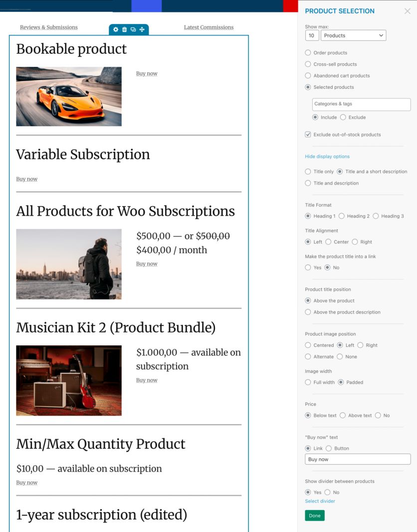Select Title and a short description

[x=340, y=172]
